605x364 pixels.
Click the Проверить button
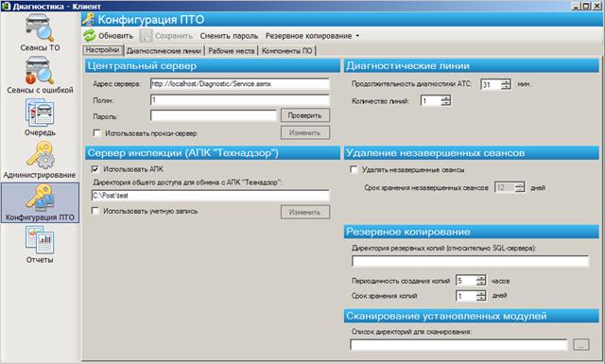pos(304,115)
